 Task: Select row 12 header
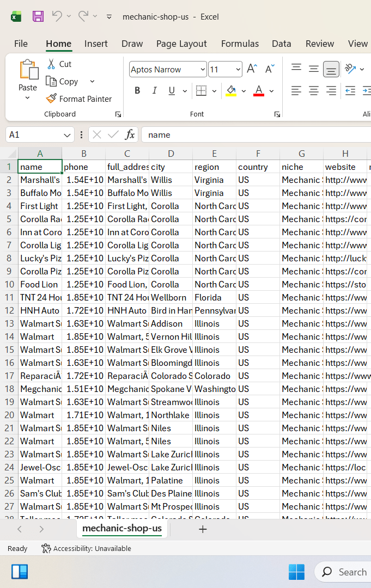(x=9, y=310)
